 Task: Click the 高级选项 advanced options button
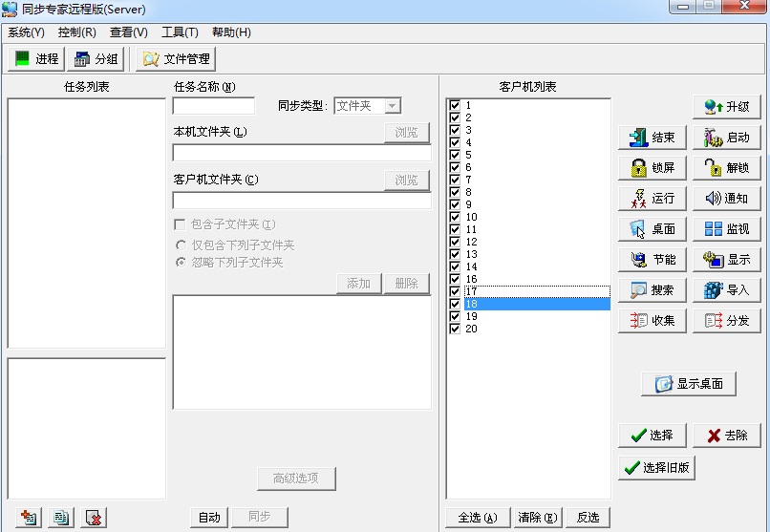click(296, 479)
